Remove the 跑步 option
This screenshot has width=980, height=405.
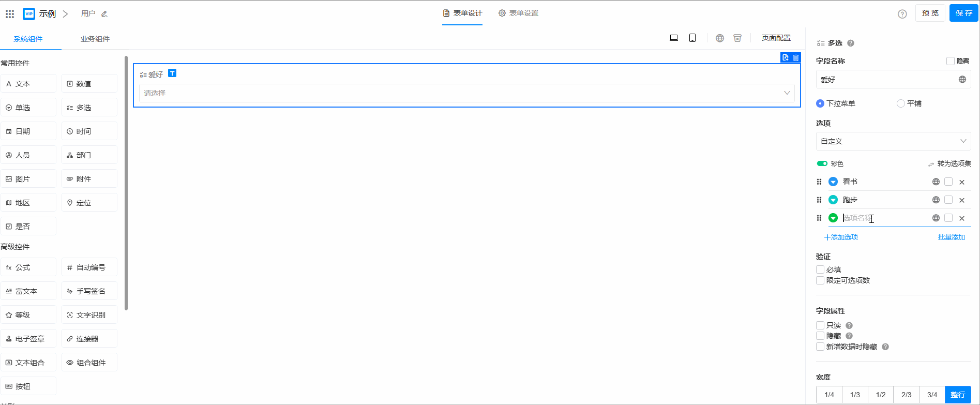click(962, 200)
